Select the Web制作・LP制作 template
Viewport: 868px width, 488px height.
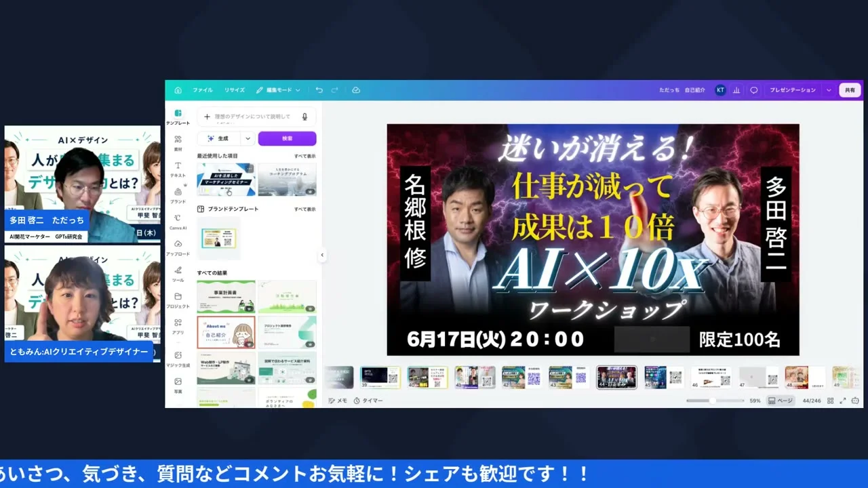[x=226, y=367]
